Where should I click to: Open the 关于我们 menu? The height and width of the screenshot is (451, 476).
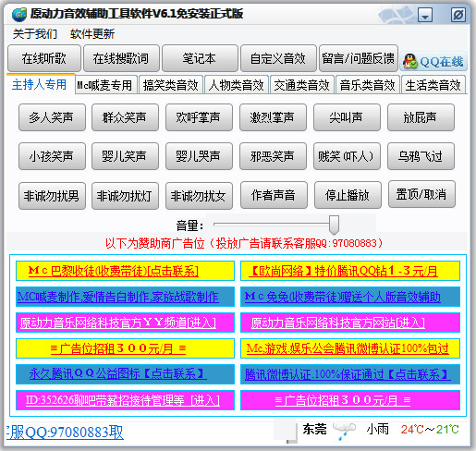click(35, 33)
